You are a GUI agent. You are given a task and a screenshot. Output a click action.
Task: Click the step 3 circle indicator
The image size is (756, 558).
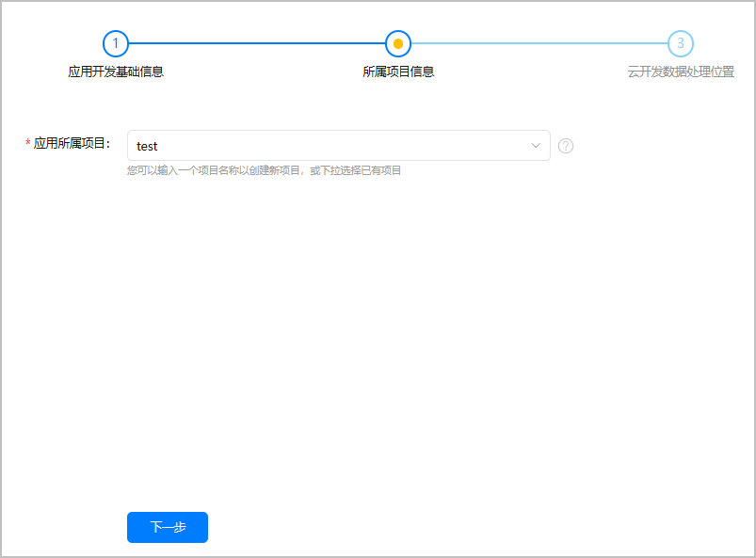click(x=681, y=43)
